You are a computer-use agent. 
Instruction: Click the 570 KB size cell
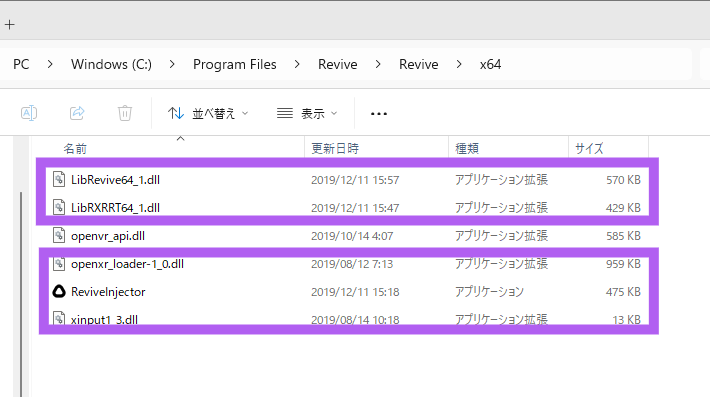click(623, 180)
